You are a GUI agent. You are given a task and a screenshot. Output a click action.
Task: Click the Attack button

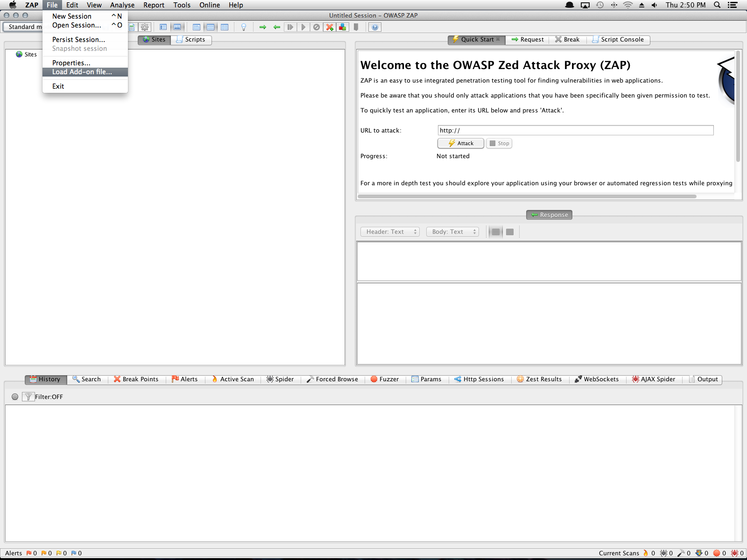461,143
